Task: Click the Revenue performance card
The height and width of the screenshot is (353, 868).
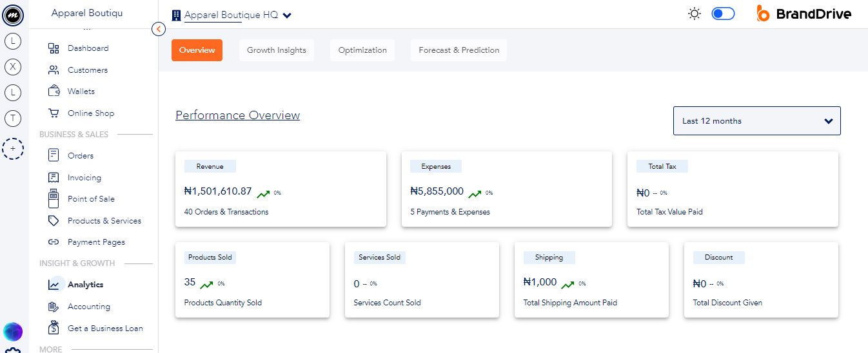Action: pyautogui.click(x=281, y=189)
